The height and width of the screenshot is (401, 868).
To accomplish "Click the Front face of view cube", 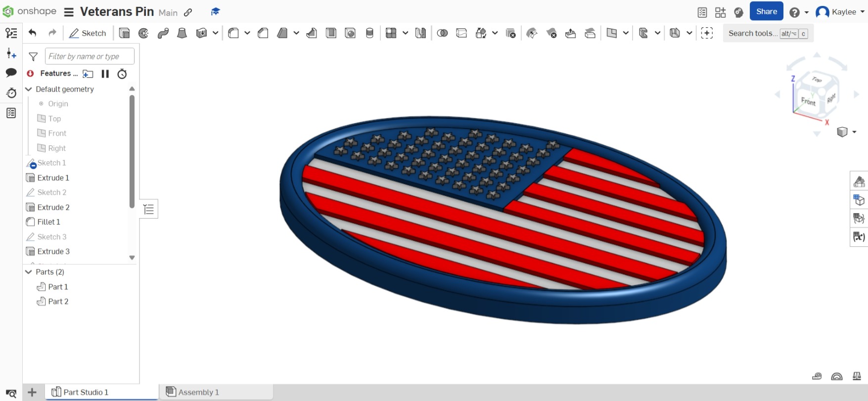I will click(x=808, y=101).
